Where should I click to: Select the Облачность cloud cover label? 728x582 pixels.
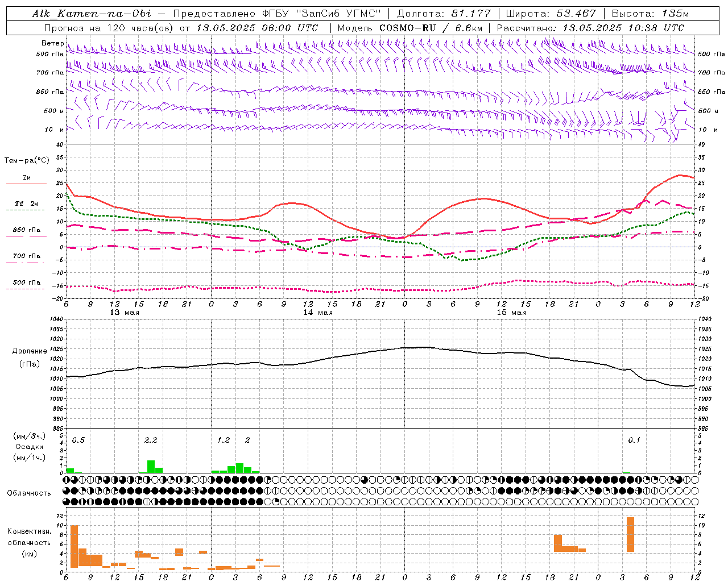click(x=29, y=493)
